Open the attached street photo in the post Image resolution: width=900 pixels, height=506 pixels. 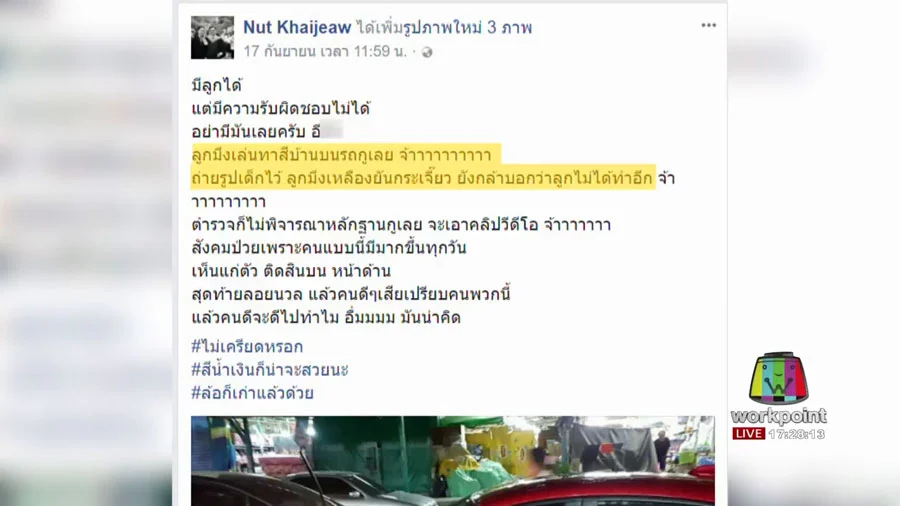click(x=453, y=461)
